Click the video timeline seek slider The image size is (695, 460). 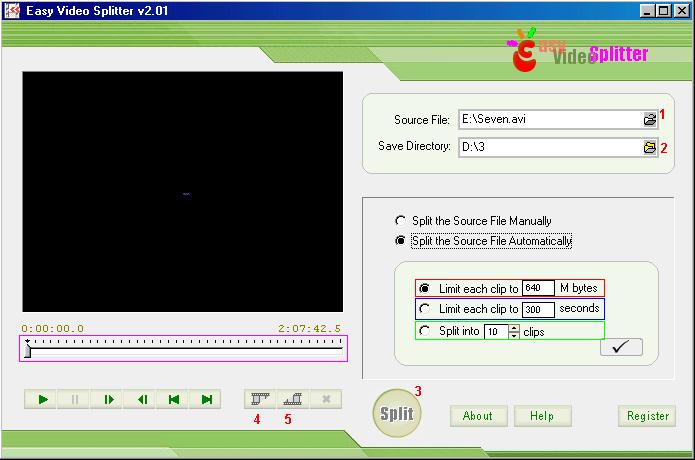pyautogui.click(x=185, y=348)
